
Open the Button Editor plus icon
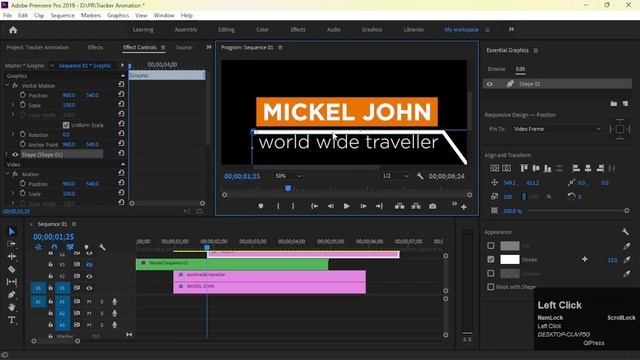click(x=464, y=207)
